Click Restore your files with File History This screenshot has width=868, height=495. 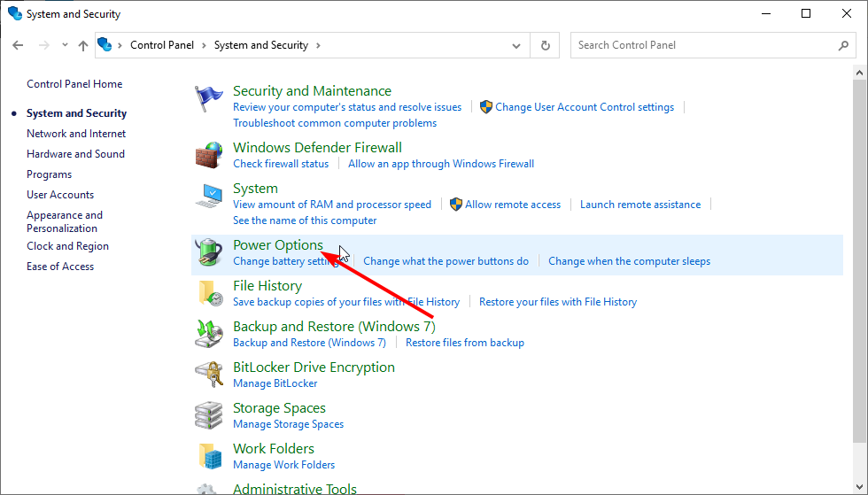(x=558, y=302)
